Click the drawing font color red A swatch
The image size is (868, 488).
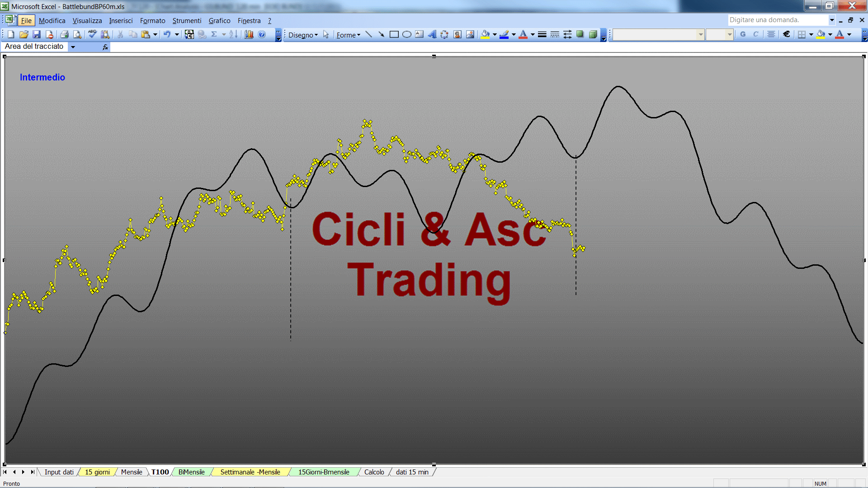coord(524,34)
